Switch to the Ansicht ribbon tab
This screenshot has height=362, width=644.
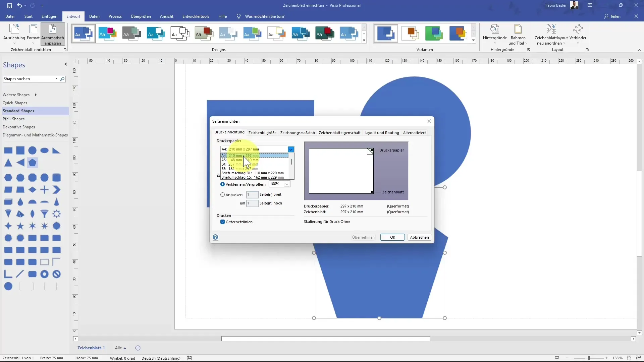(x=167, y=16)
